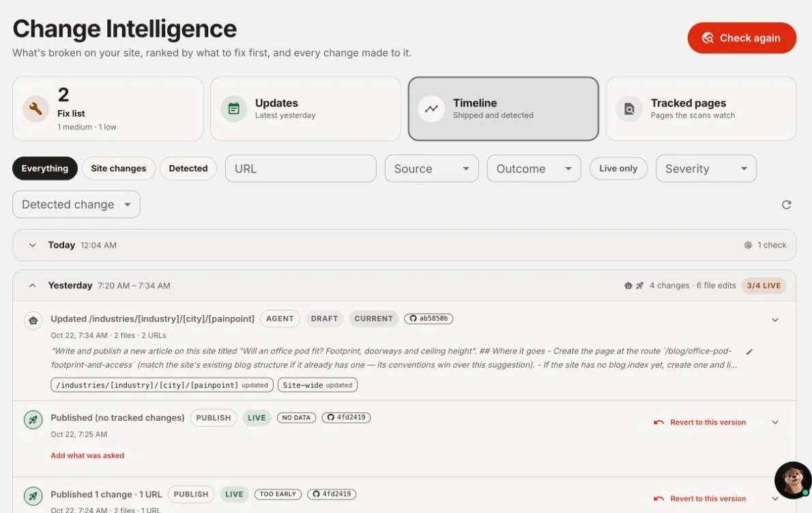This screenshot has height=513, width=812.
Task: Click the page search icon on Tracked pages
Action: [x=629, y=108]
